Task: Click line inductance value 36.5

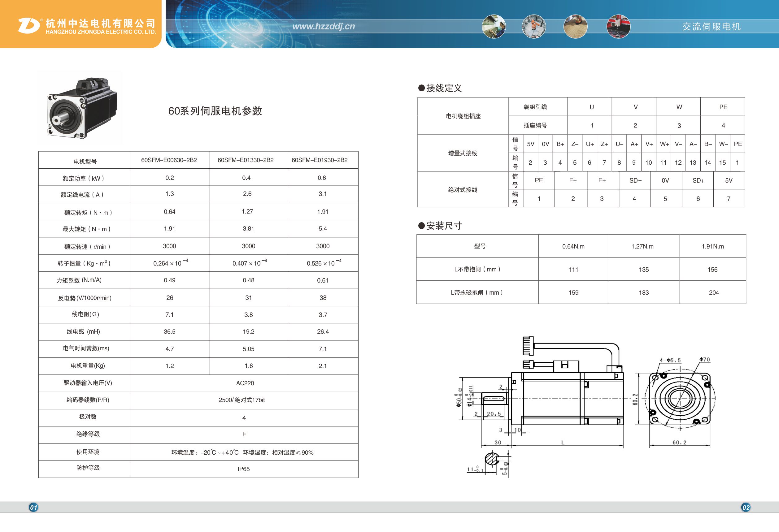Action: (x=170, y=331)
